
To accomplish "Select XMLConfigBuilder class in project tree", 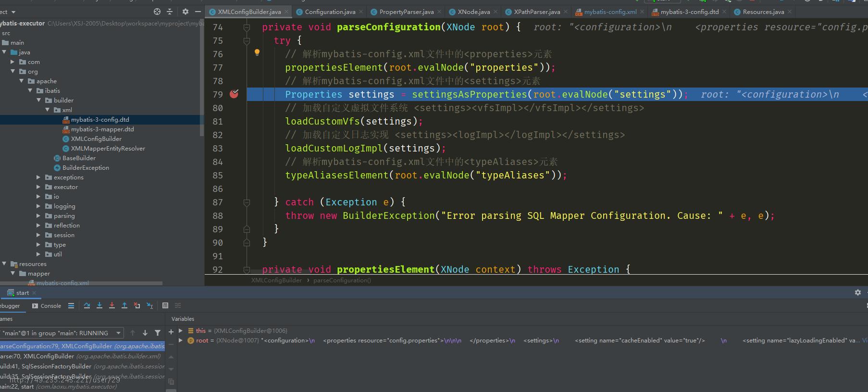I will point(96,139).
